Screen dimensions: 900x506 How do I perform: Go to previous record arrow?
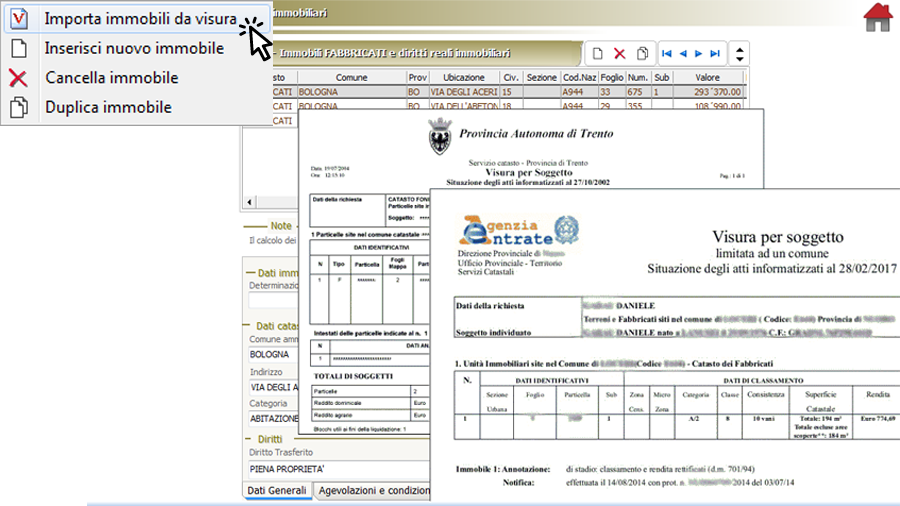(683, 53)
